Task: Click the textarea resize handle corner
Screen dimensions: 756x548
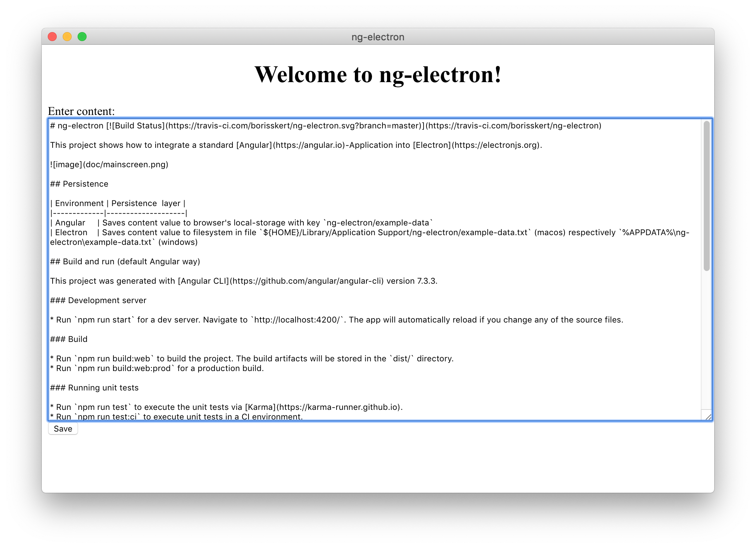Action: point(708,417)
